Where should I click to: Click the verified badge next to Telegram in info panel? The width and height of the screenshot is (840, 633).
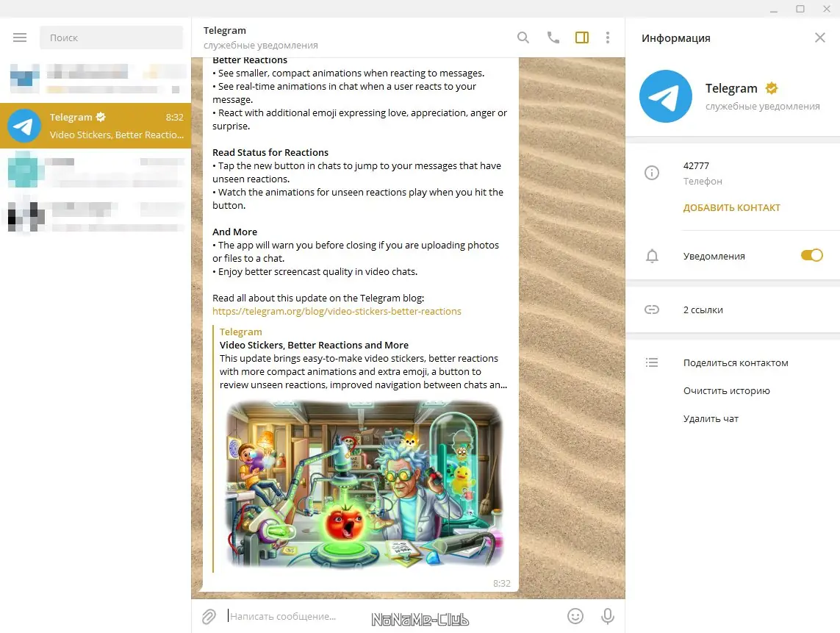[x=772, y=88]
